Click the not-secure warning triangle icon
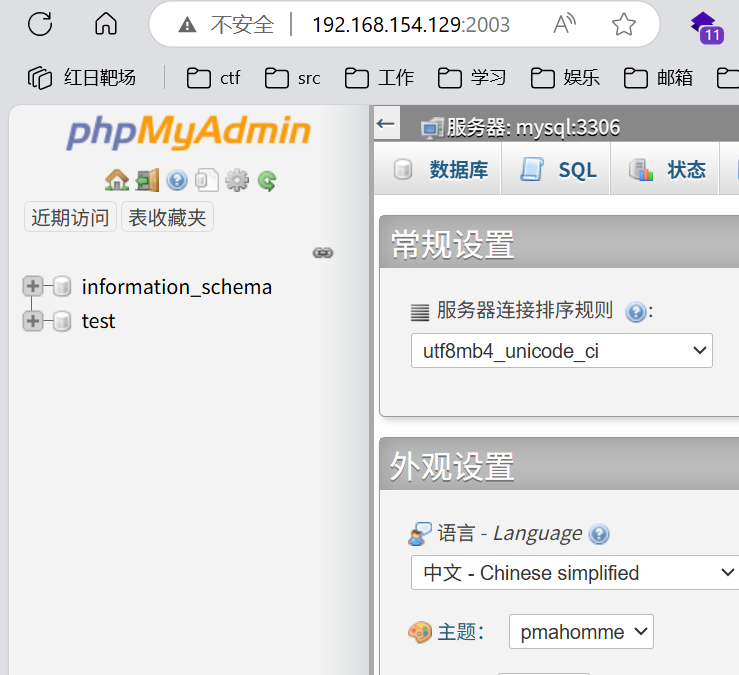 coord(187,24)
